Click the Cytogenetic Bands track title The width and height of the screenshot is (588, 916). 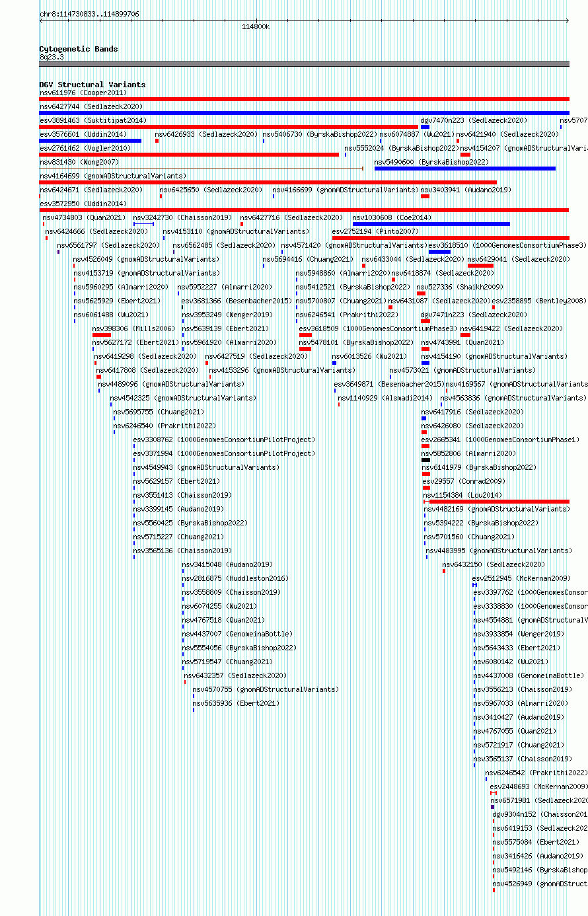[79, 49]
